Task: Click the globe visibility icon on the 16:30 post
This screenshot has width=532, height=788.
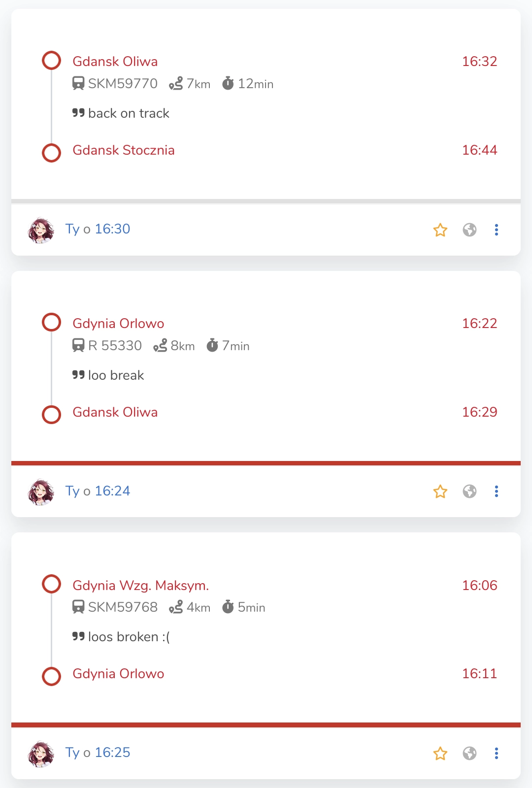Action: click(469, 230)
